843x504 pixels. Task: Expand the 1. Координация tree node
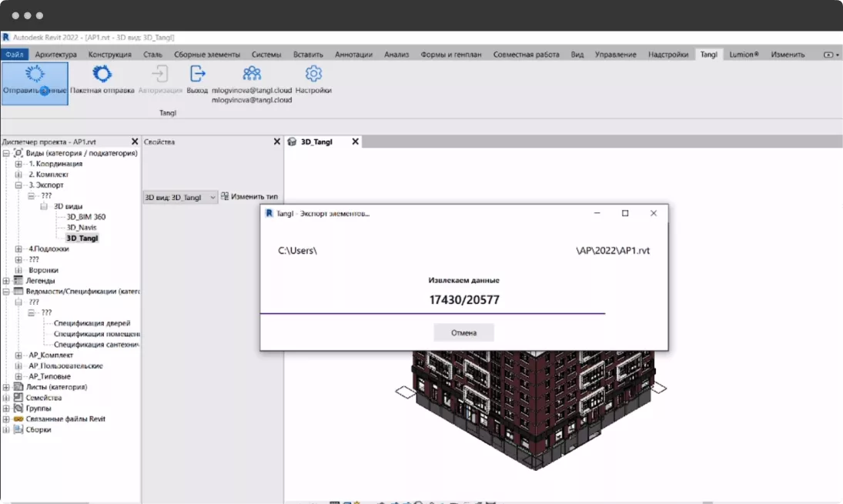pyautogui.click(x=18, y=164)
